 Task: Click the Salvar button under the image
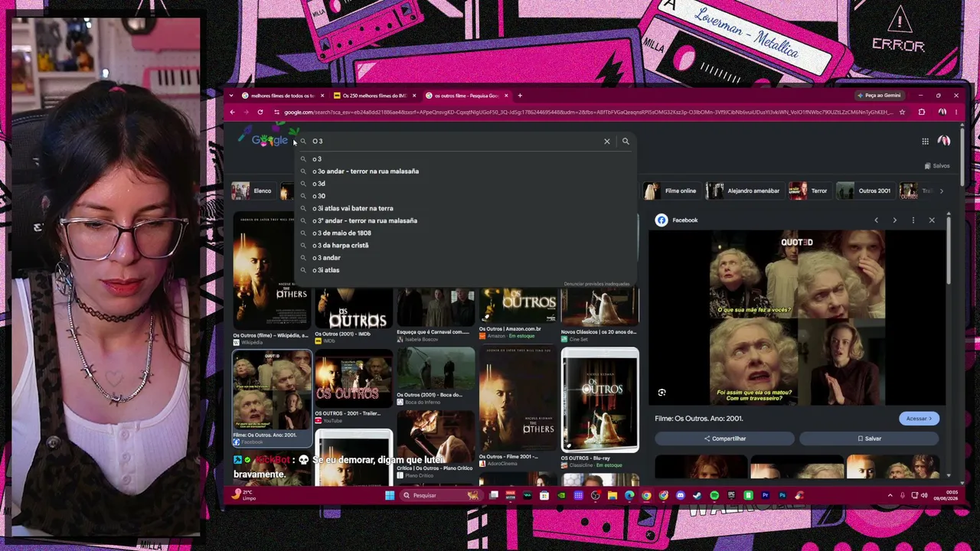869,439
